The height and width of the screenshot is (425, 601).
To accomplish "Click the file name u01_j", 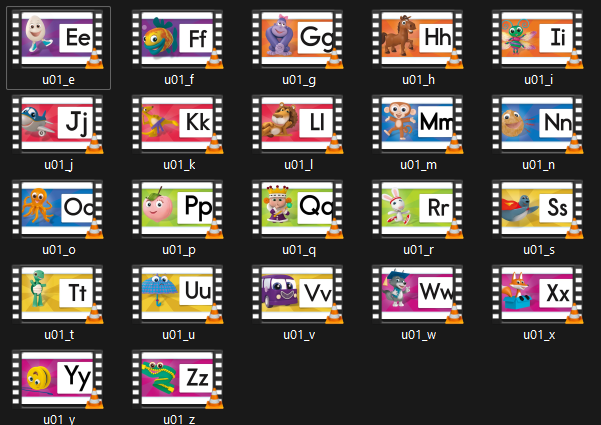I will [x=58, y=165].
